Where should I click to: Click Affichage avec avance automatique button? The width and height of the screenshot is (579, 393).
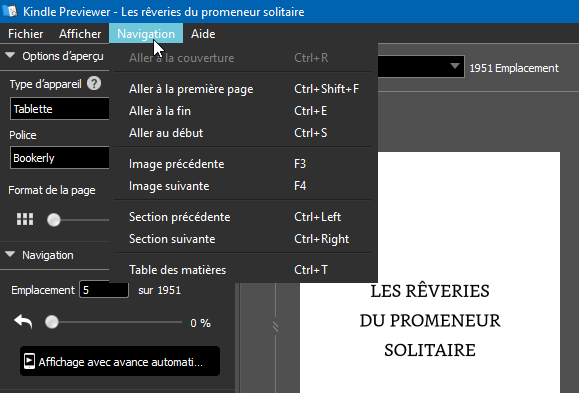coord(120,361)
